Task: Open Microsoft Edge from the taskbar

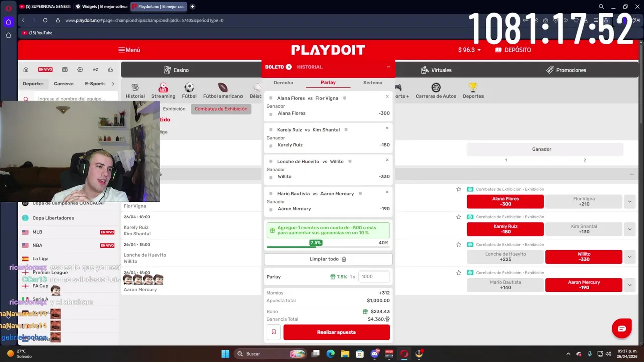Action: [x=331, y=354]
